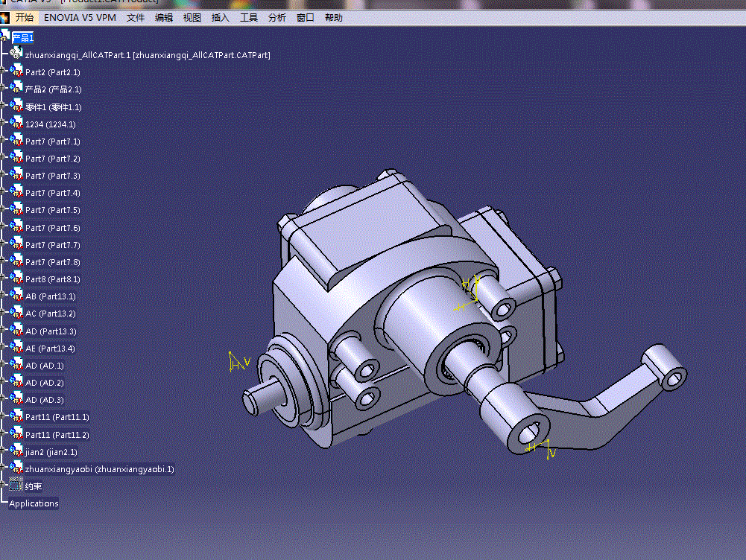
Task: Select the AD (Part13.3) label
Action: (51, 331)
